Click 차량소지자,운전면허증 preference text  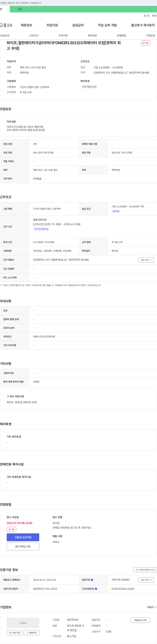tap(44, 336)
